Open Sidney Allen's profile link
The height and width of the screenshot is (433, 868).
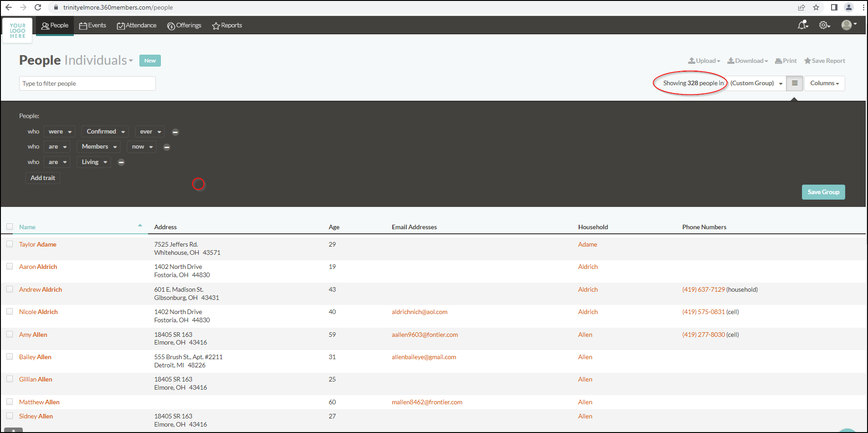pyautogui.click(x=36, y=416)
